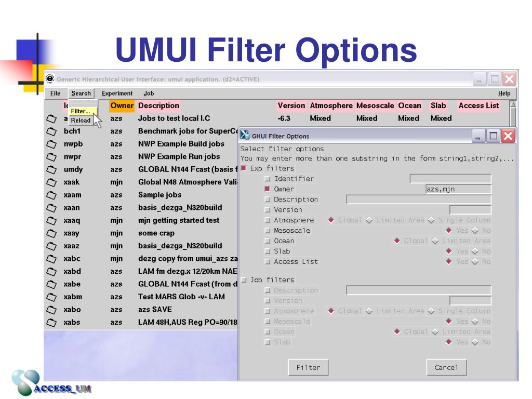Viewport: 532px width, 399px height.
Task: Click the folder icon for xabc experiment
Action: point(51,259)
